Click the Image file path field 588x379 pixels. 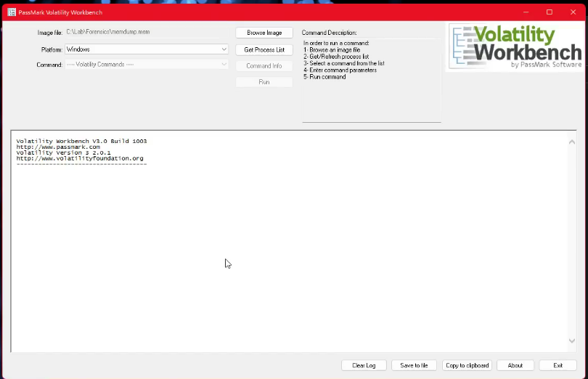pos(147,32)
